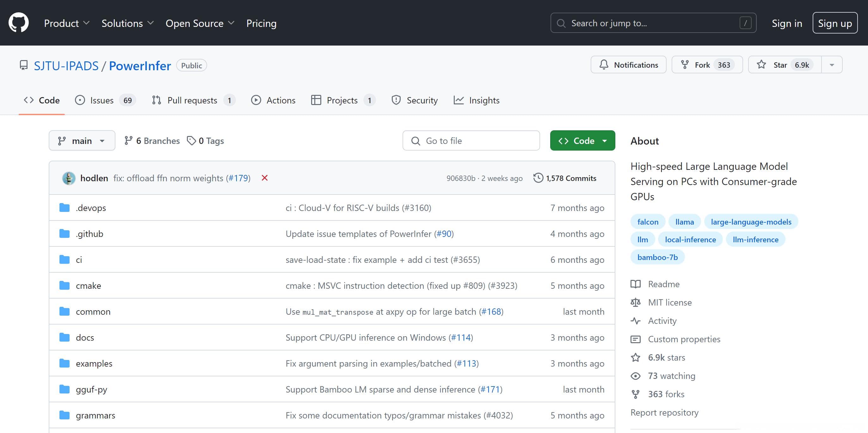The image size is (868, 433).
Task: Open the SJTU-IPADS organization link
Action: (x=66, y=66)
